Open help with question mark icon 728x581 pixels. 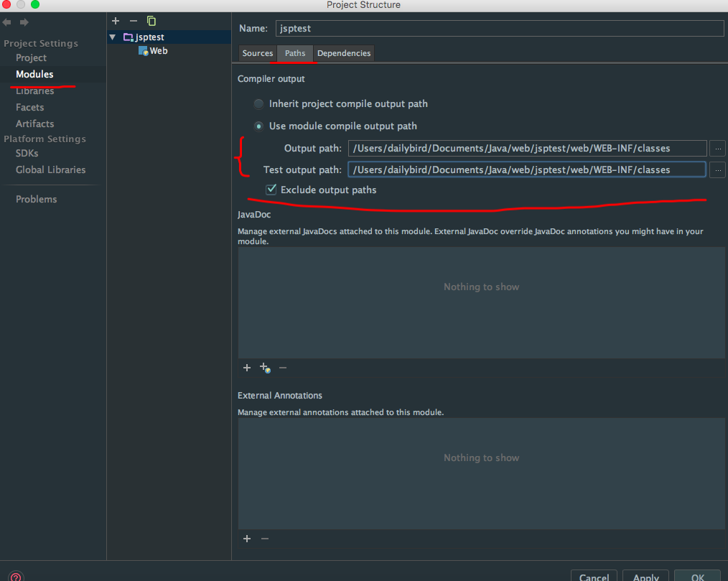tap(15, 577)
